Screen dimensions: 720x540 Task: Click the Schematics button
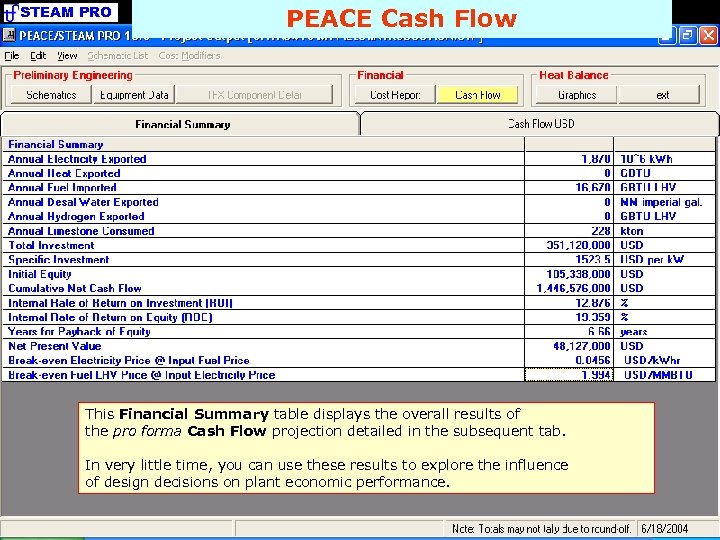pyautogui.click(x=51, y=95)
